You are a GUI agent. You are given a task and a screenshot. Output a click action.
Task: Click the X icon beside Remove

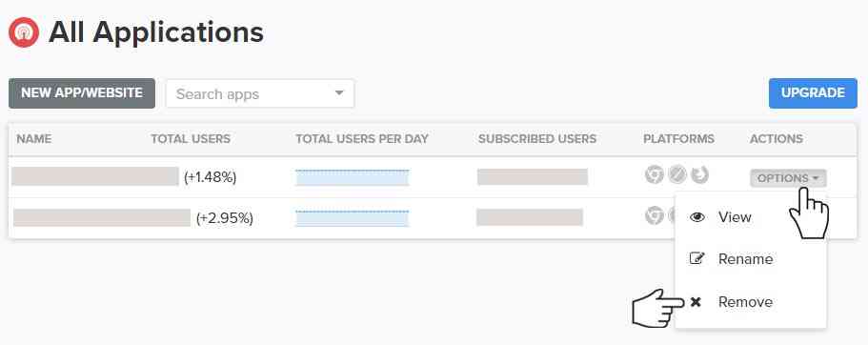696,302
